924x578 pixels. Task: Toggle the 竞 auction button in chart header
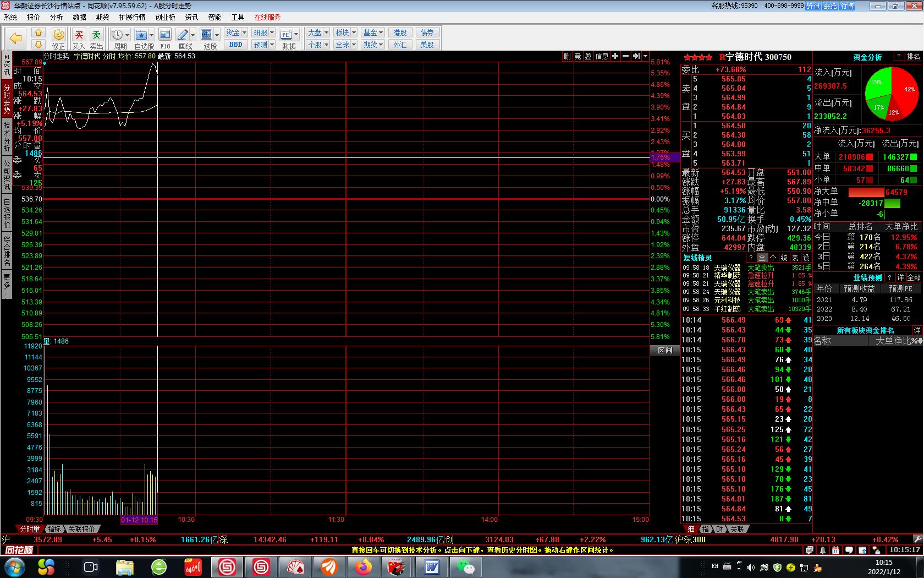point(577,56)
